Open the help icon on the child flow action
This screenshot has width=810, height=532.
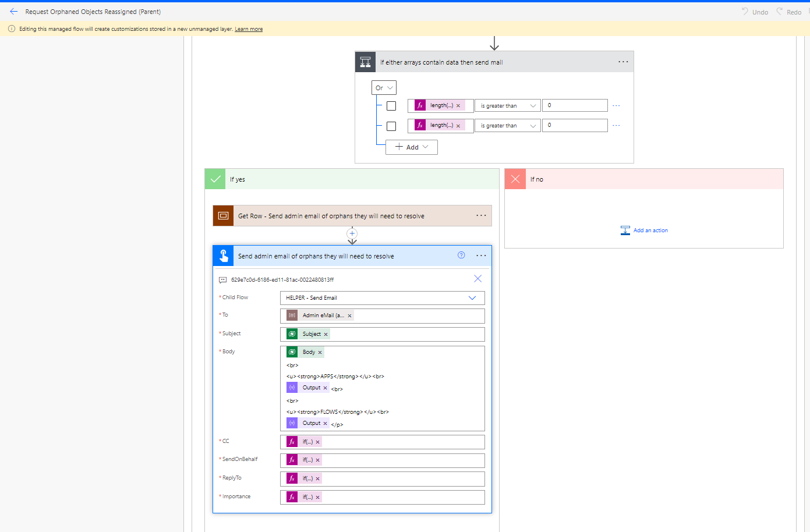[x=461, y=255]
